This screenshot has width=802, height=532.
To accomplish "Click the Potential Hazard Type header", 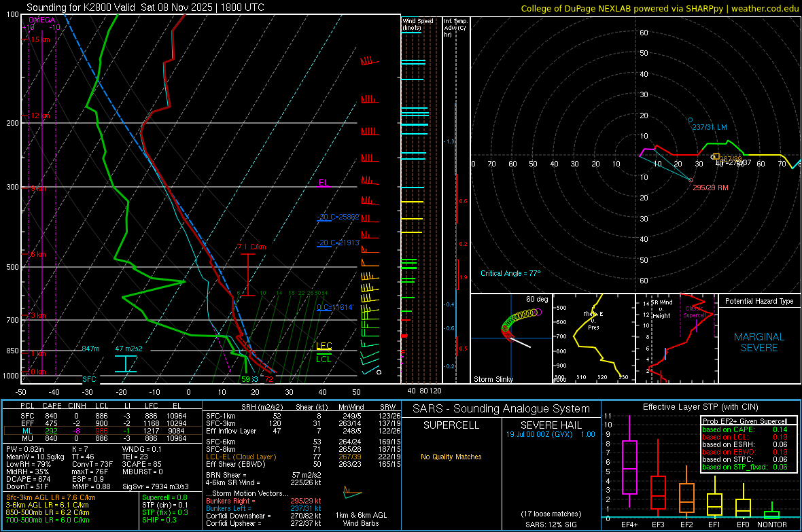I will (759, 301).
